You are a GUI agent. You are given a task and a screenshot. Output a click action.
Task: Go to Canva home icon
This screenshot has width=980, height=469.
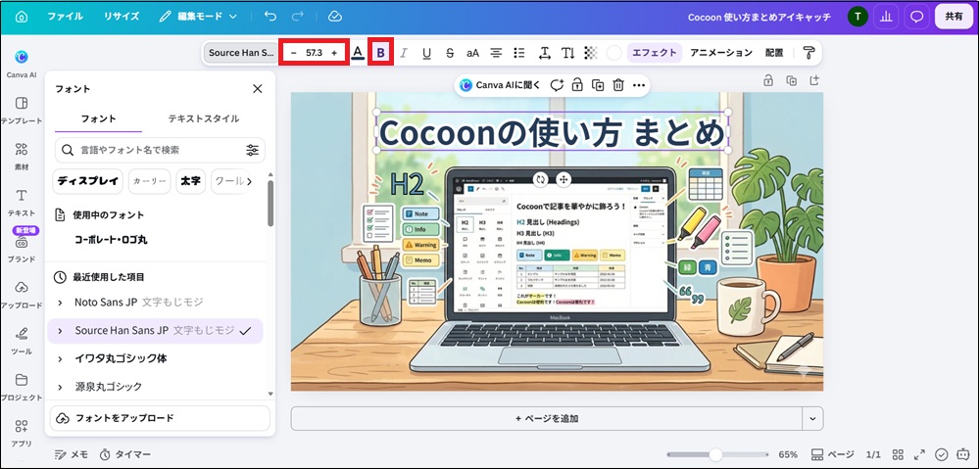tap(22, 17)
